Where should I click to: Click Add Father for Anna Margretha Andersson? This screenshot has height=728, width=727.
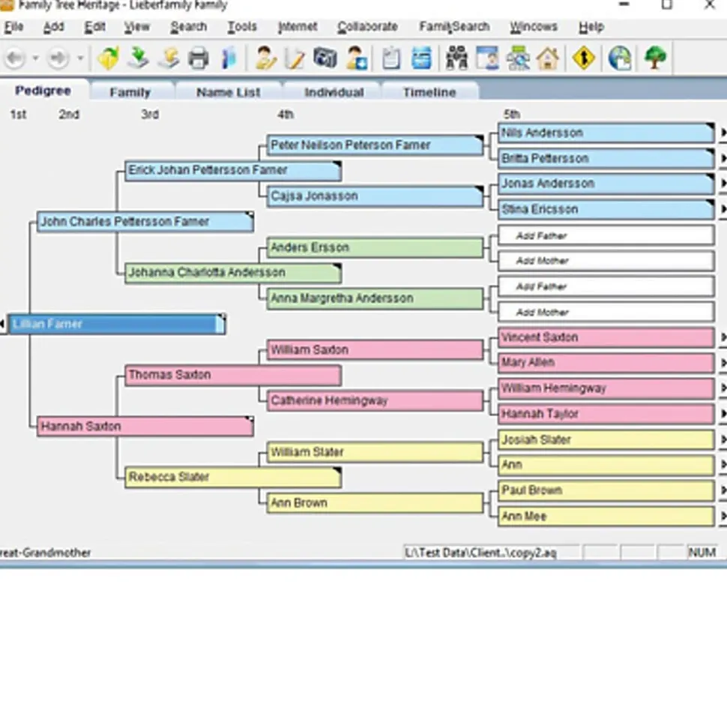606,286
